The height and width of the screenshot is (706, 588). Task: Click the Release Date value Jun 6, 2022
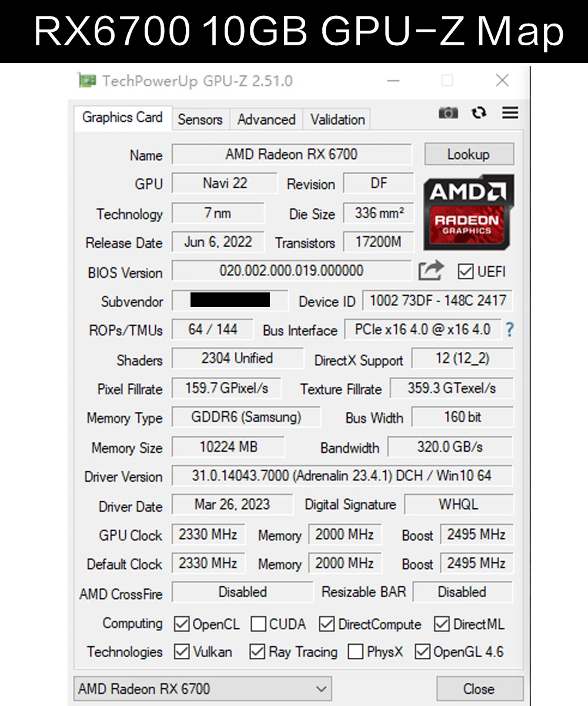click(x=218, y=242)
